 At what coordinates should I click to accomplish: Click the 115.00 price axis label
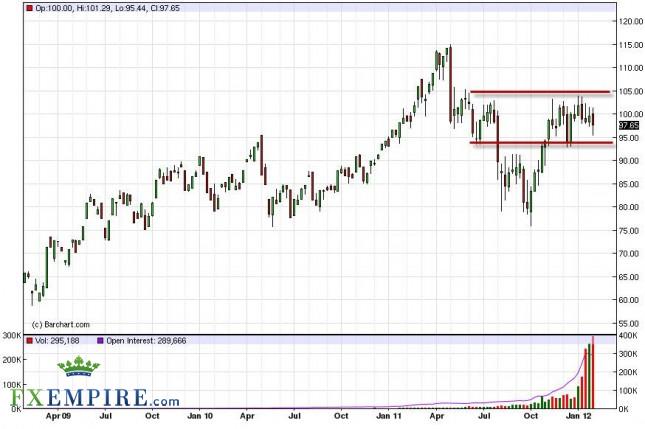point(631,44)
